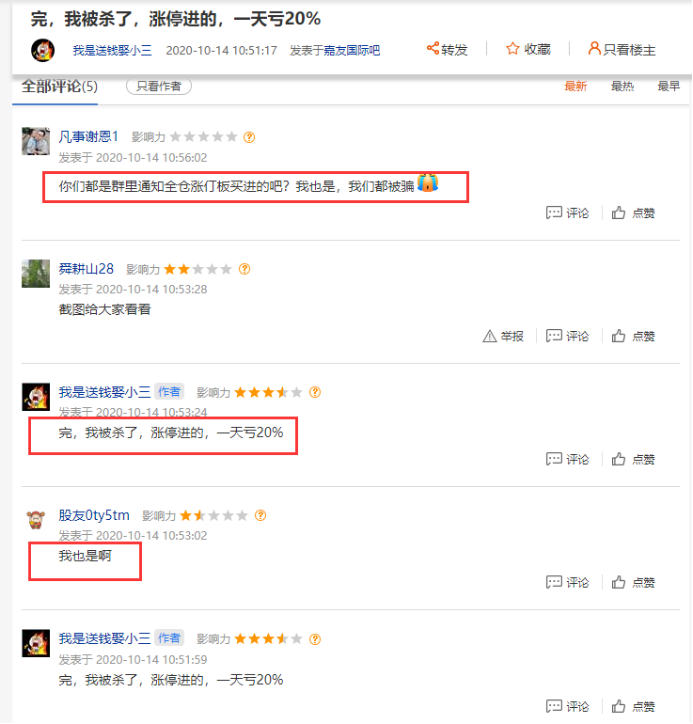This screenshot has width=693, height=724.
Task: Click the thumbs-up icon on 凡事谢恩1's comment
Action: [x=618, y=213]
